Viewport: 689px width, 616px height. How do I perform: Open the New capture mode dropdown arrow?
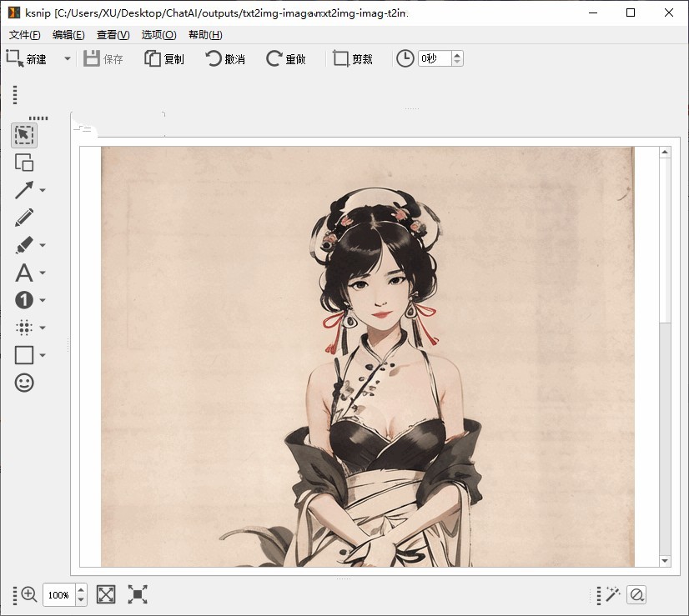(x=68, y=58)
